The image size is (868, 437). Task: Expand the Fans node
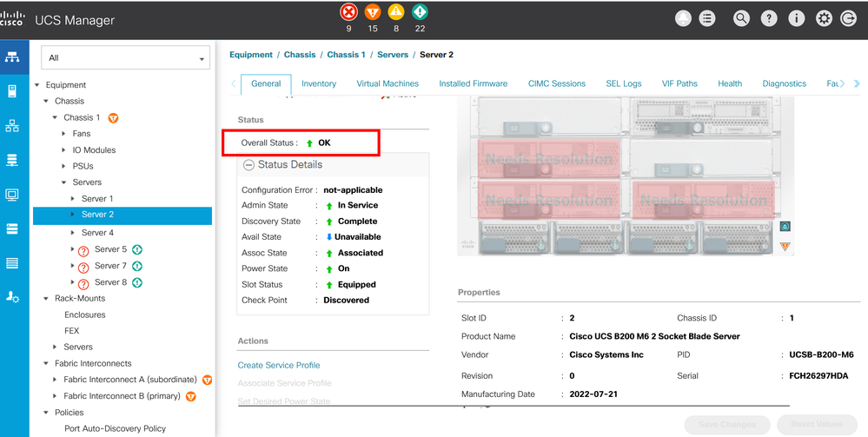pyautogui.click(x=64, y=134)
